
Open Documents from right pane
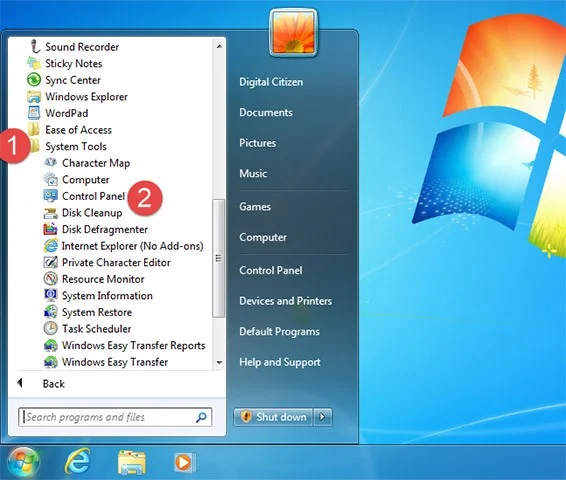click(x=266, y=112)
